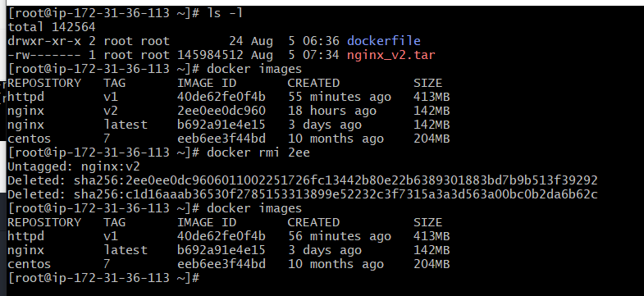
Task: Click the '18 hours ago' created value
Action: pos(332,111)
